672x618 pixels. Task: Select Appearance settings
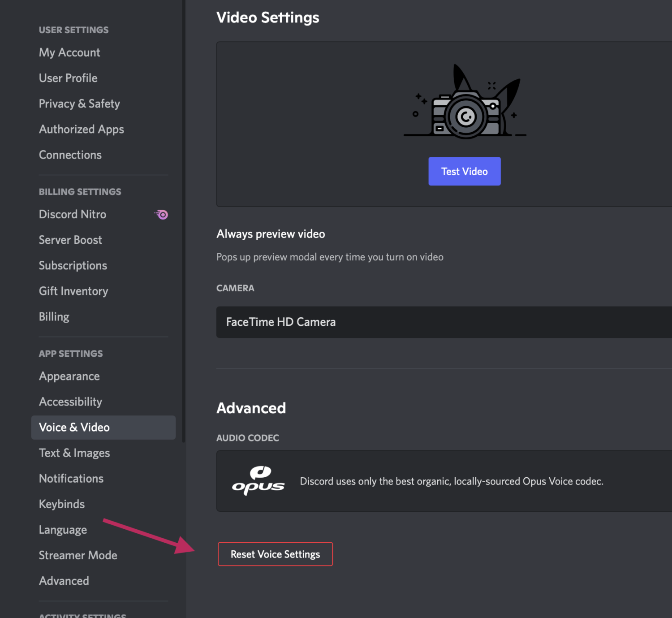69,376
